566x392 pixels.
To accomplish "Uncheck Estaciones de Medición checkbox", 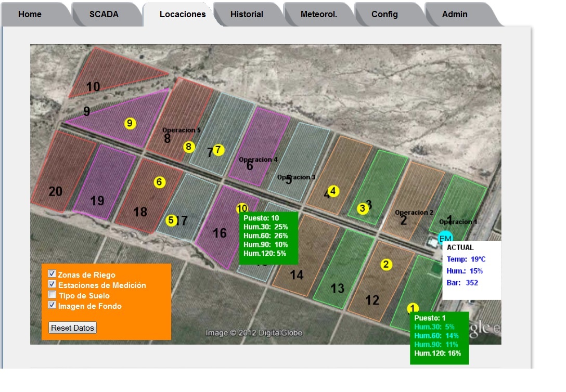I will point(52,284).
